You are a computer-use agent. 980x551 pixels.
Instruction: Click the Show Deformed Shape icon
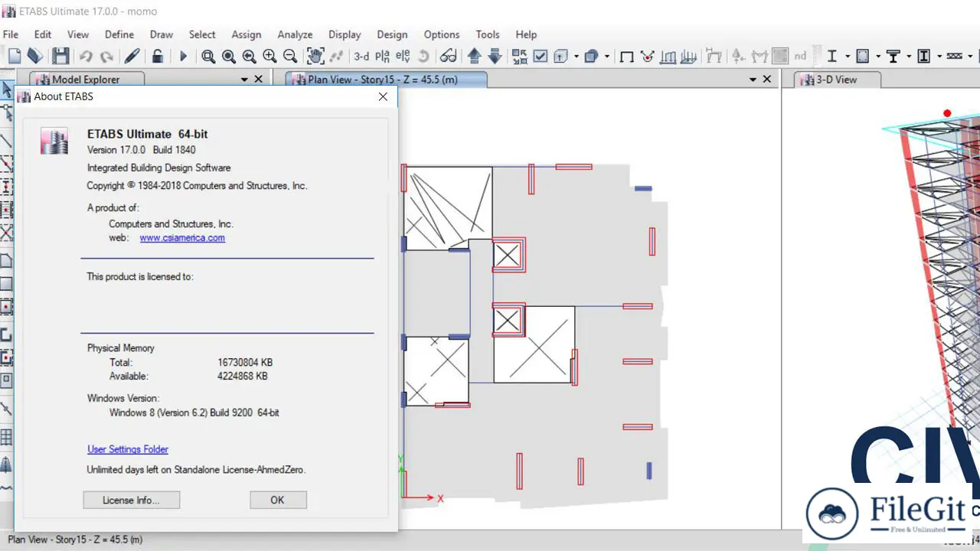tap(647, 56)
